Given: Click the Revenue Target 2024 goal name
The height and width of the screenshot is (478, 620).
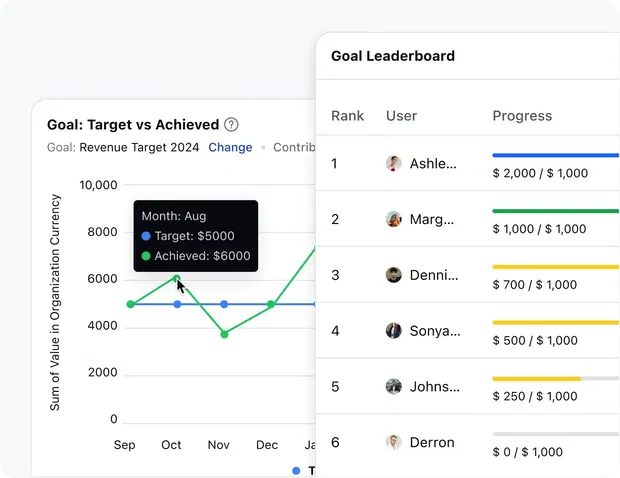Looking at the screenshot, I should pyautogui.click(x=139, y=147).
